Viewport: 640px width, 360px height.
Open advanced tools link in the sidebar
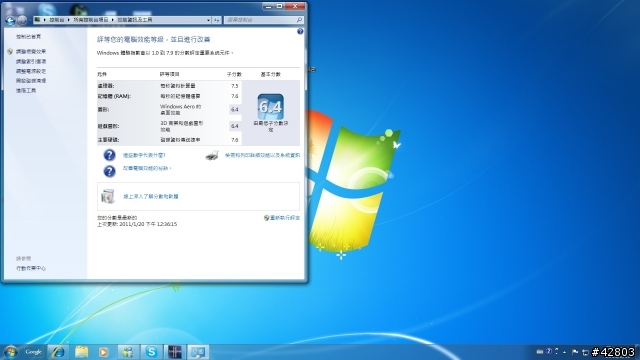tap(26, 91)
